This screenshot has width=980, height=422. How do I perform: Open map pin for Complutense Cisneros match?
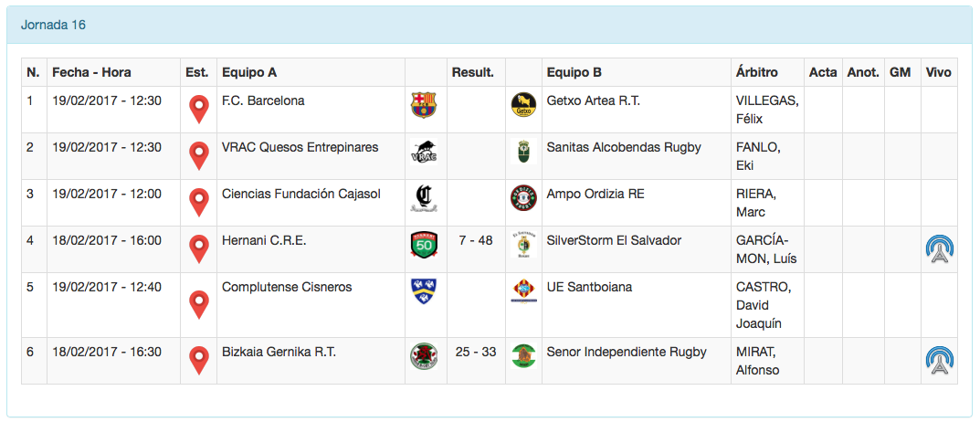198,305
